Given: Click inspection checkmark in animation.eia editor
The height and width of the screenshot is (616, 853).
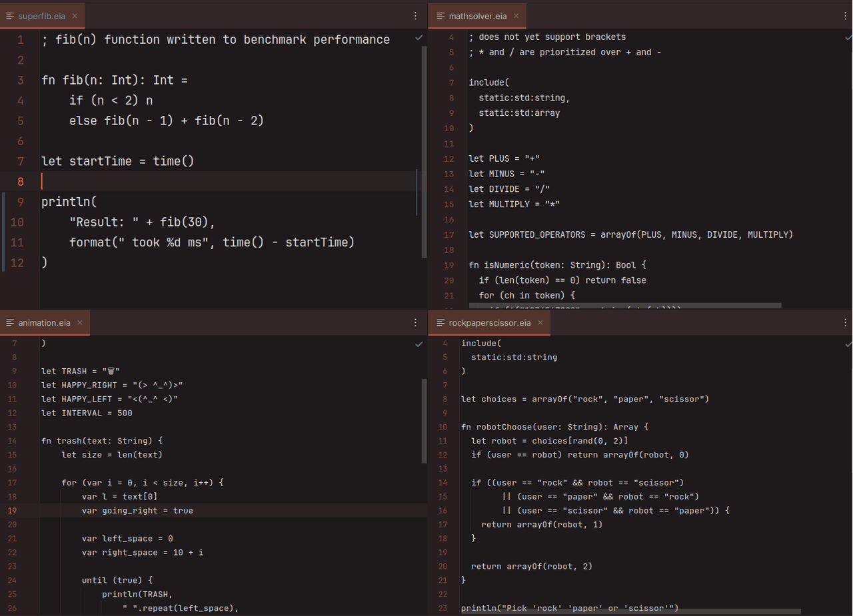Looking at the screenshot, I should coord(419,344).
